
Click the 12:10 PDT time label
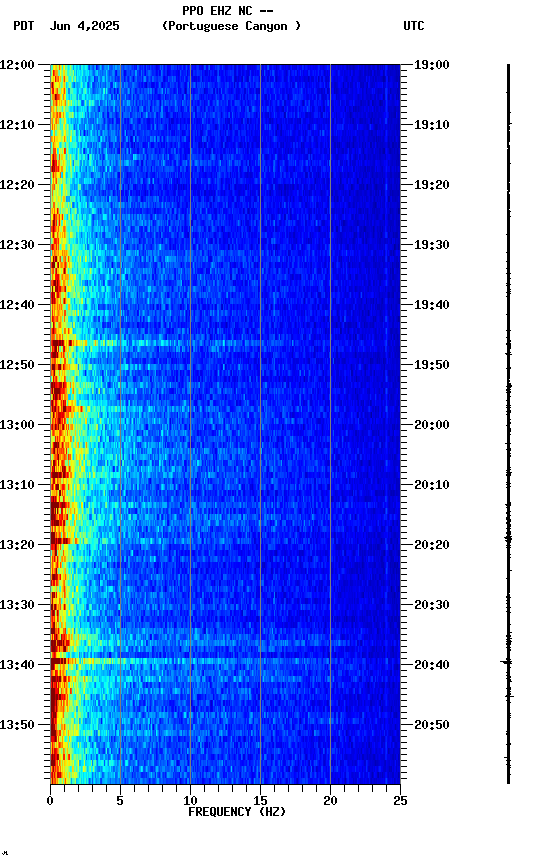tap(17, 125)
